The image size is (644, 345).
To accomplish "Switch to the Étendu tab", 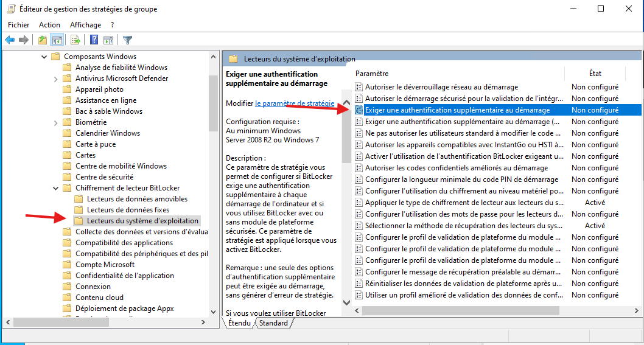I will coord(239,323).
